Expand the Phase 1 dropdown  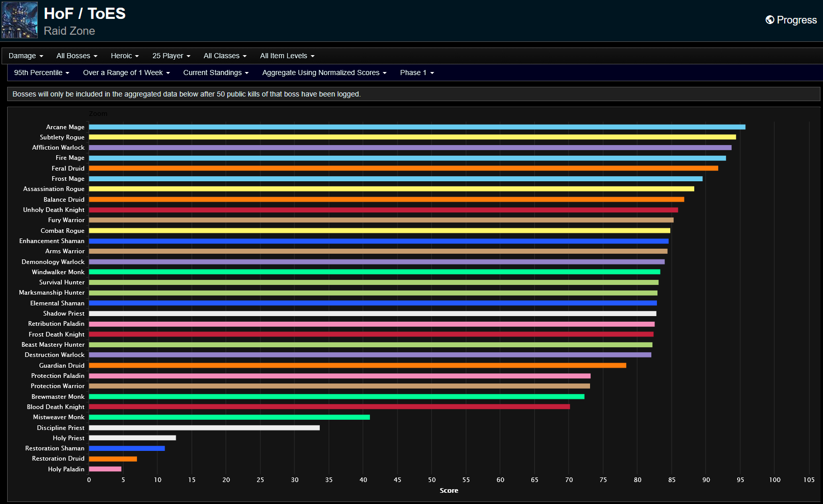click(416, 73)
